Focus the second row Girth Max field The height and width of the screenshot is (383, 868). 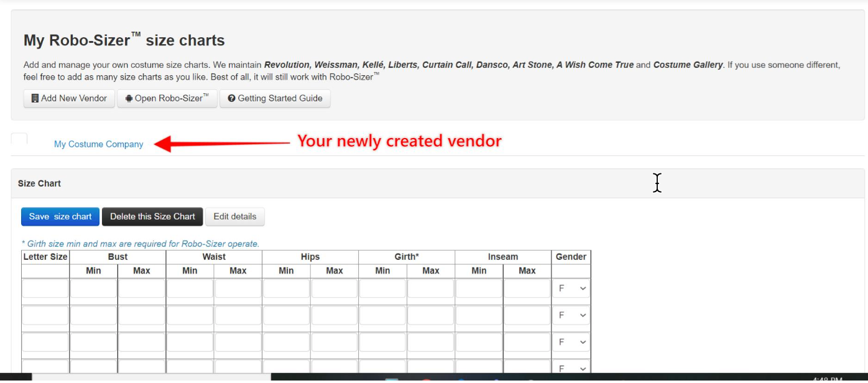point(430,315)
